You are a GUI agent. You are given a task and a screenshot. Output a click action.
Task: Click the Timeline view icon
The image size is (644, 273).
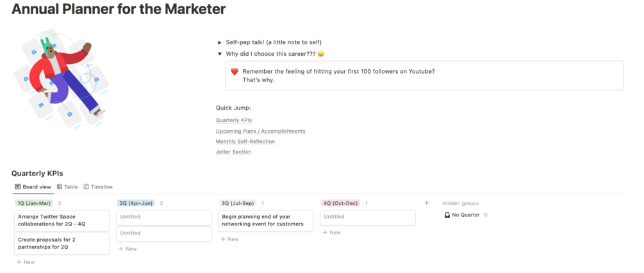87,187
